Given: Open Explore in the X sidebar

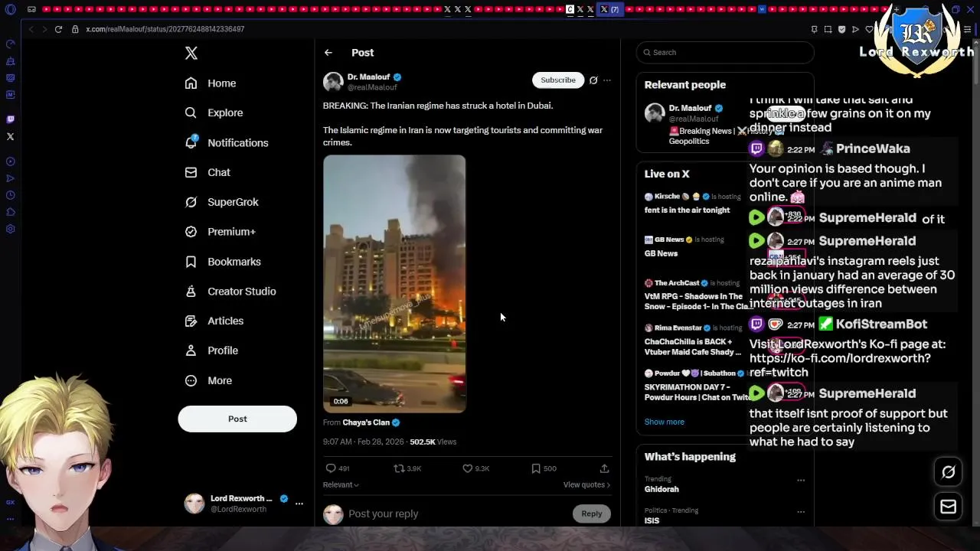Looking at the screenshot, I should point(214,112).
